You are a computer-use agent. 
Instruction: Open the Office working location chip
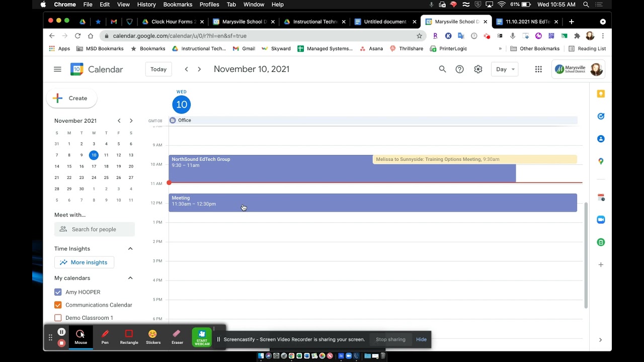(373, 120)
